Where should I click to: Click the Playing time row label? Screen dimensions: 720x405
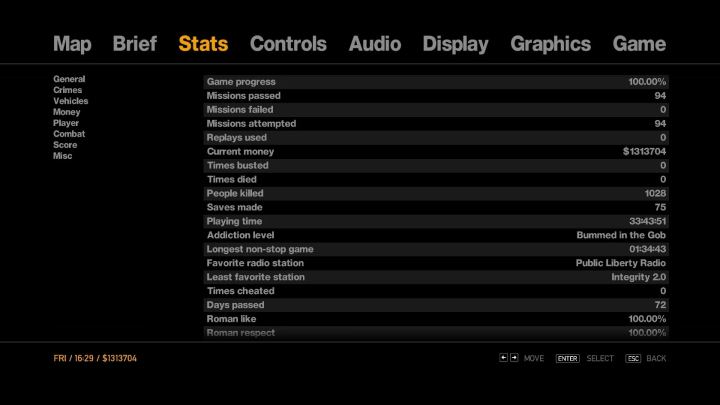(x=234, y=221)
